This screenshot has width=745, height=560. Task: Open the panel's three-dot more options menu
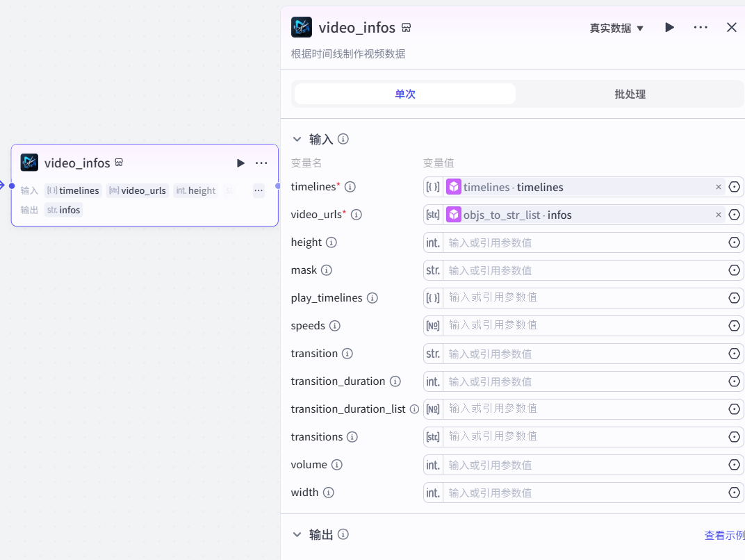[x=701, y=28]
